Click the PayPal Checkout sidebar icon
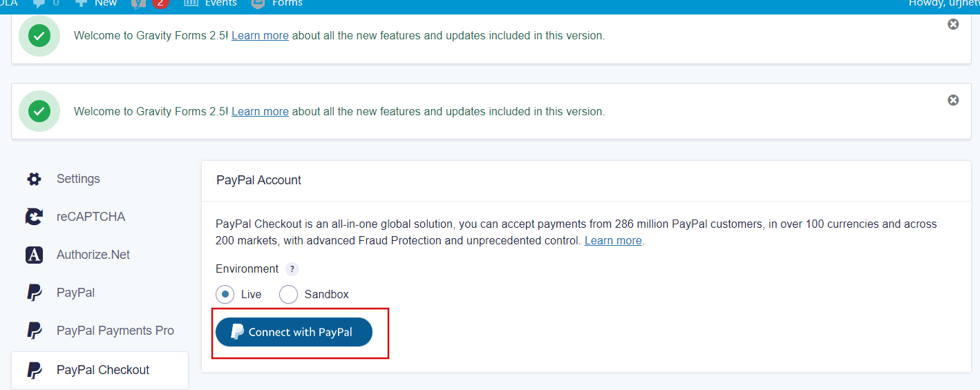This screenshot has height=390, width=980. 34,370
